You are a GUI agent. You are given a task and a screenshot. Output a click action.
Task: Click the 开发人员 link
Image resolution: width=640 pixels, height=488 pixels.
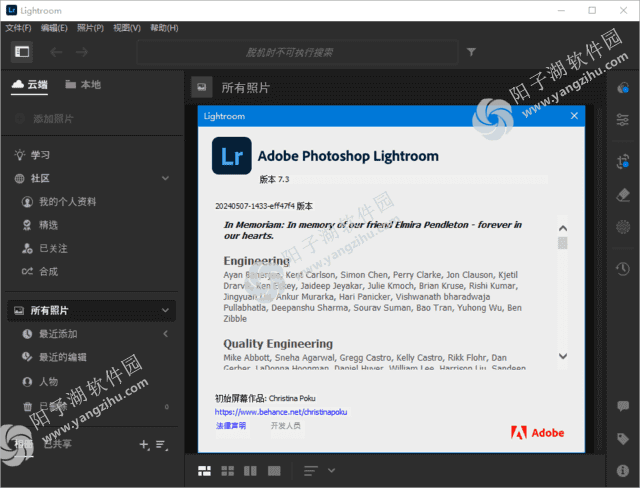tap(286, 426)
